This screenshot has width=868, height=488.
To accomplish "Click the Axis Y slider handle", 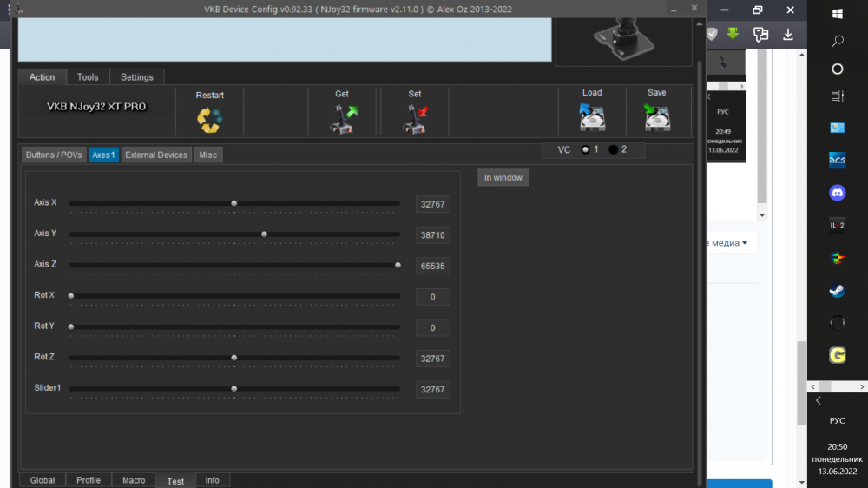I will tap(264, 234).
